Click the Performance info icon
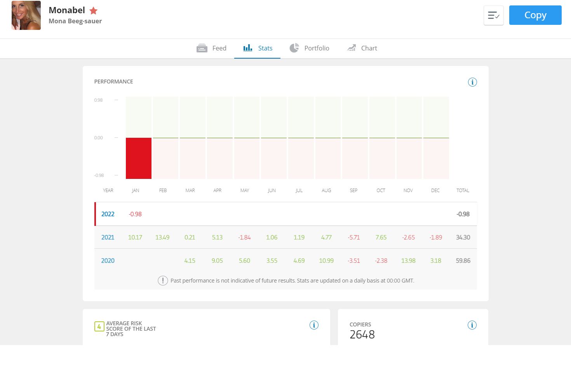The height and width of the screenshot is (392, 571). [x=472, y=82]
